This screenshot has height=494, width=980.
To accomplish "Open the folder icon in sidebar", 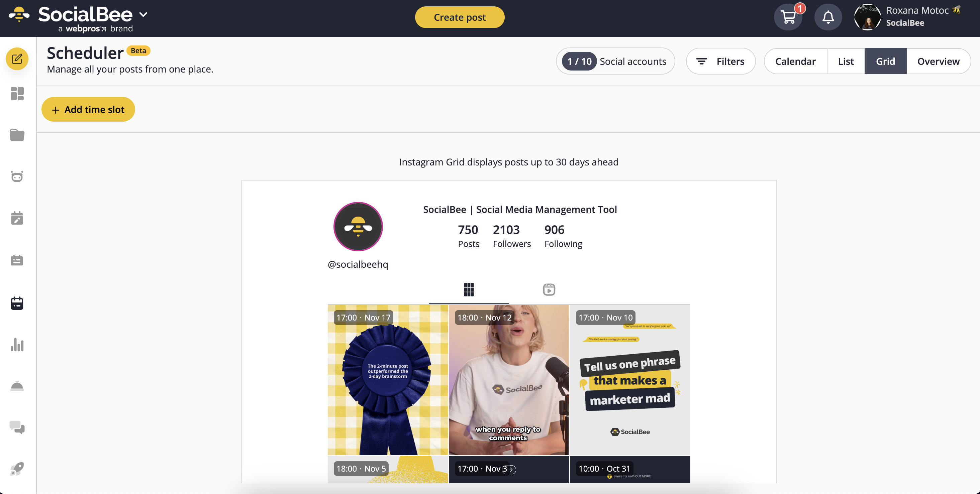I will 17,135.
